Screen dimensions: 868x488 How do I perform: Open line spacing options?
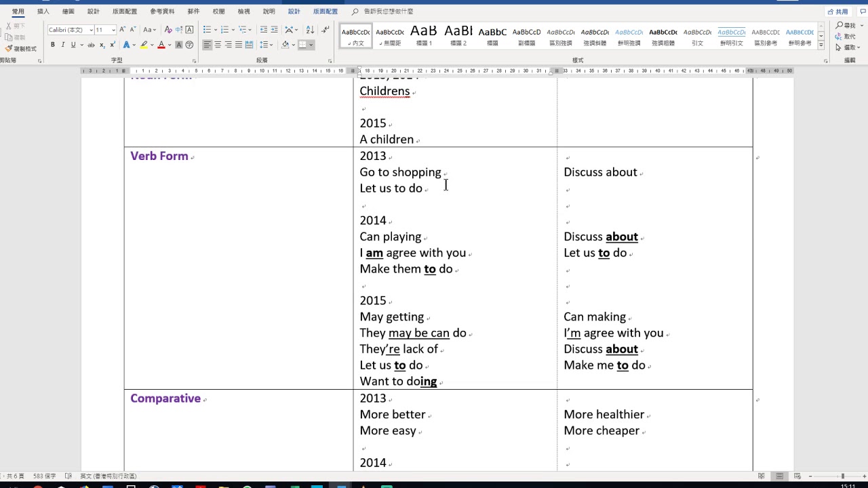point(266,45)
